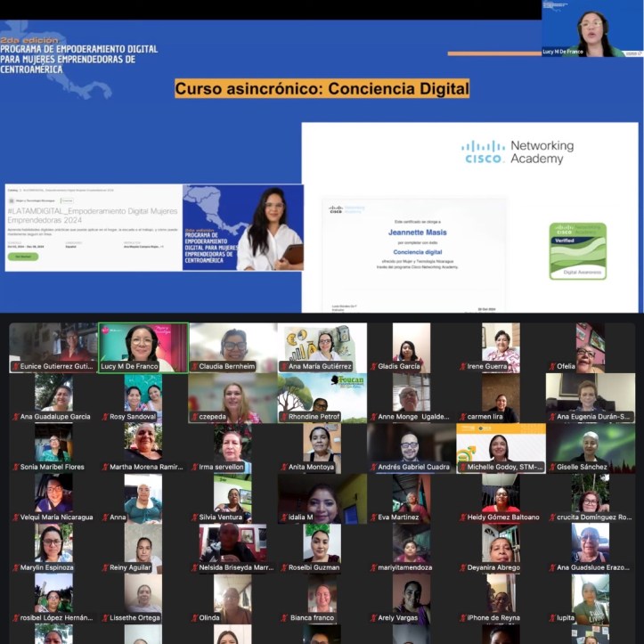Image resolution: width=644 pixels, height=644 pixels.
Task: Click the 'Bianca franco' name label
Action: pyautogui.click(x=312, y=617)
